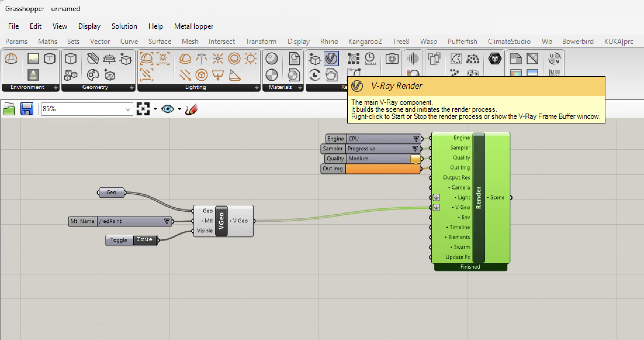The width and height of the screenshot is (644, 340).
Task: Open the Engine CPU value dropdown
Action: 416,139
